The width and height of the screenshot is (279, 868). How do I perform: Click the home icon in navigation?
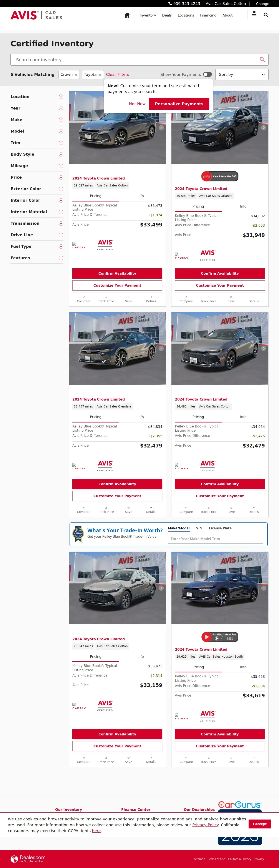point(127,15)
